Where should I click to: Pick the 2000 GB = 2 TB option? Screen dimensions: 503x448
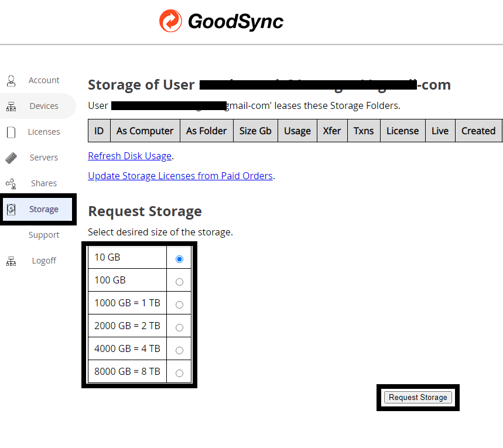(x=179, y=327)
